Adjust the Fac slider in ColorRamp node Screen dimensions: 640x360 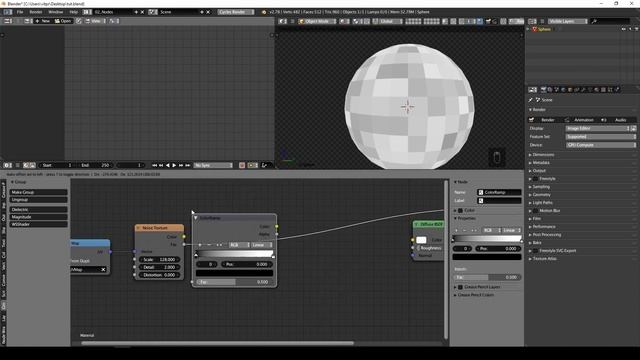(234, 282)
